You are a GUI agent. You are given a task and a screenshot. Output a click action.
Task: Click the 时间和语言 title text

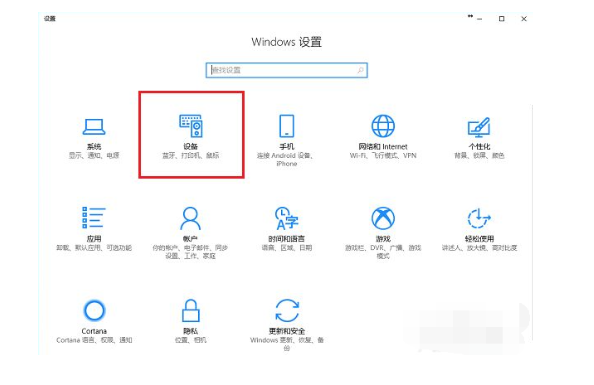point(287,239)
